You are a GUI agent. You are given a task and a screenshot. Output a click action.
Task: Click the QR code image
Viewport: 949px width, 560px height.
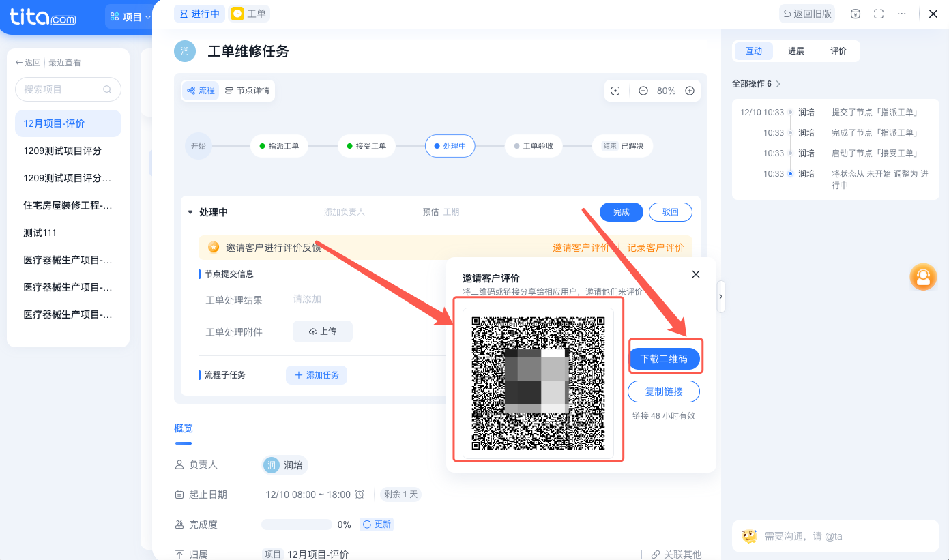pyautogui.click(x=538, y=383)
